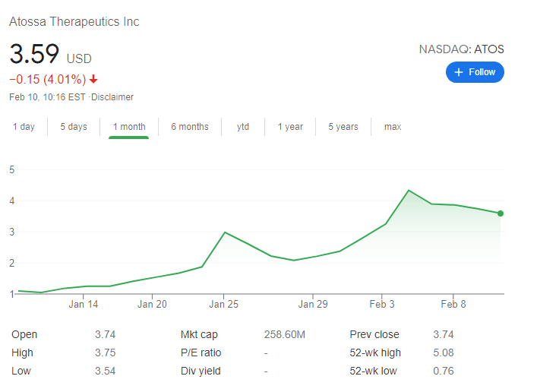This screenshot has height=392, width=537.
Task: Click the red down arrow price indicator
Action: (93, 79)
